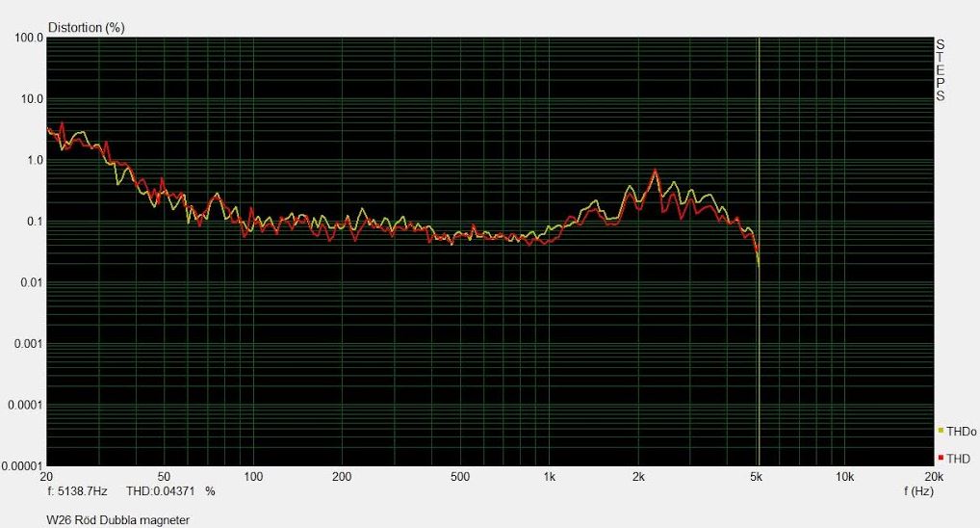Click the 0.01 distortion axis tick label
The height and width of the screenshot is (528, 980).
pos(33,282)
